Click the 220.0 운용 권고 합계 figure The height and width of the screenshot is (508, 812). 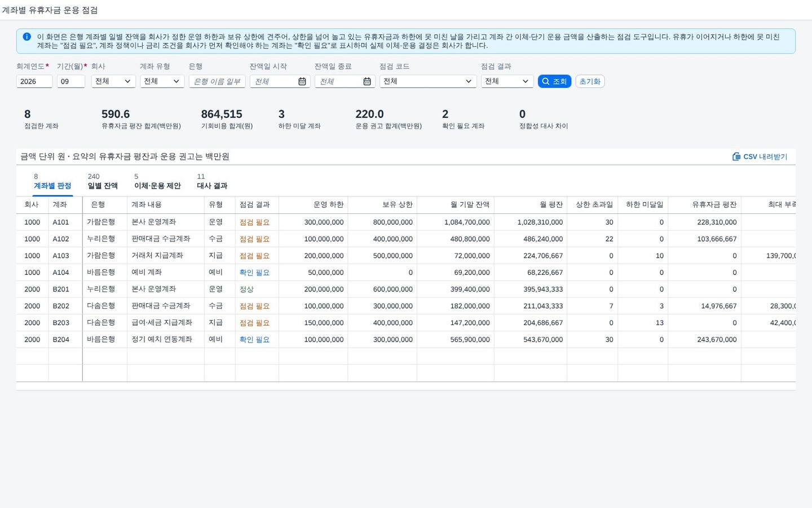tap(369, 114)
